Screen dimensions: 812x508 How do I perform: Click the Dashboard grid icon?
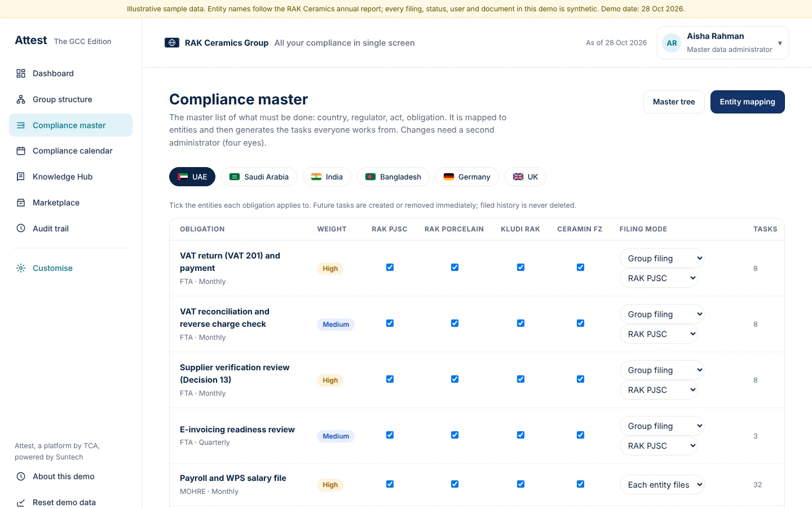point(21,73)
